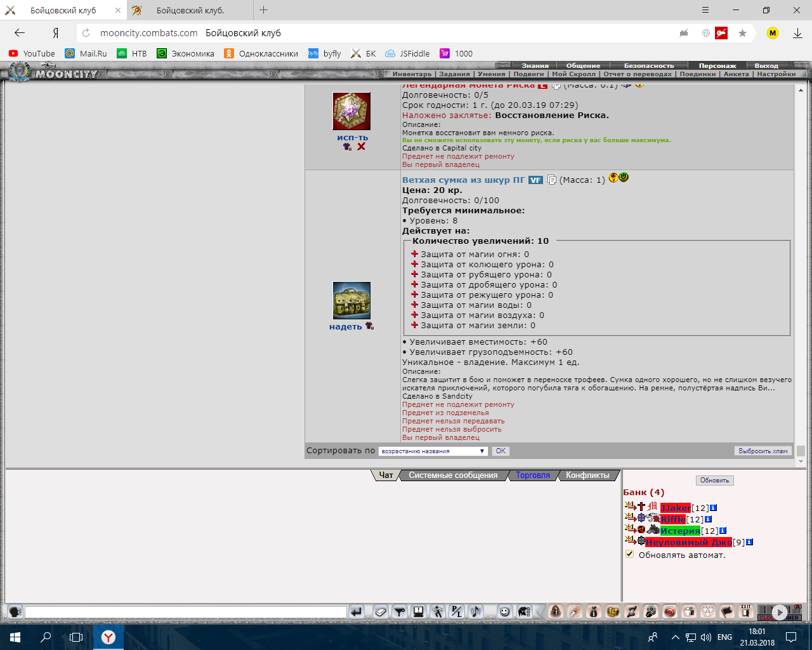Click the chat message input field

[185, 612]
